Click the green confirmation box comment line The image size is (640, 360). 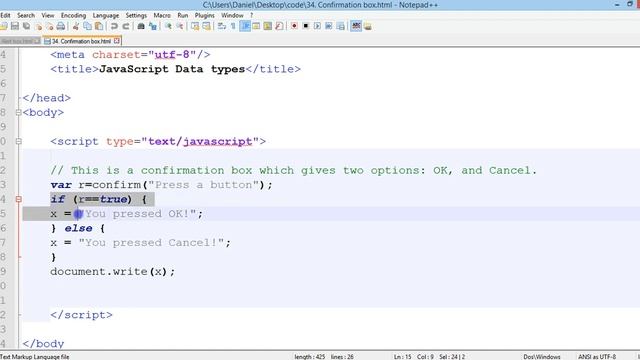tap(293, 170)
